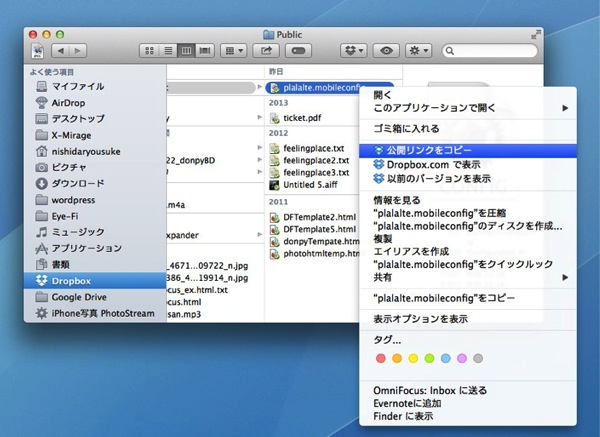The height and width of the screenshot is (437, 600).
Task: Pick the yellow tag color
Action: pyautogui.click(x=413, y=359)
